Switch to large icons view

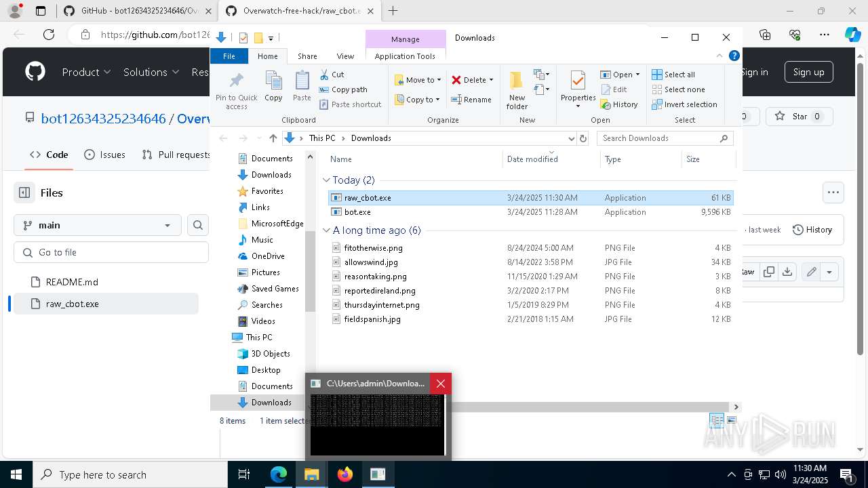731,421
